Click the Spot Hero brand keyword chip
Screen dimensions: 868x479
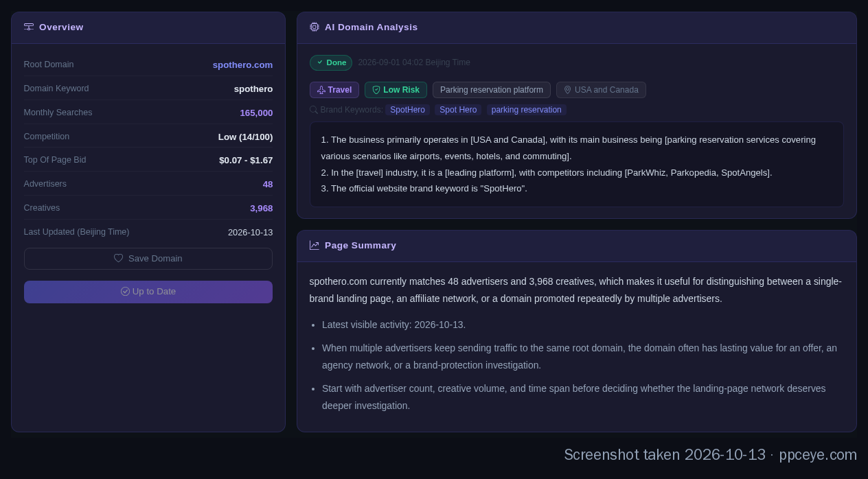pyautogui.click(x=458, y=110)
